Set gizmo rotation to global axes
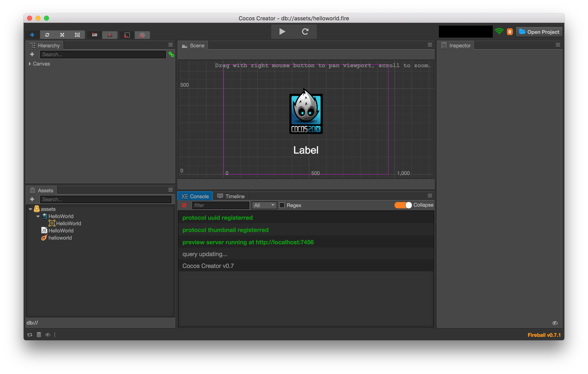This screenshot has width=588, height=374. coord(142,35)
